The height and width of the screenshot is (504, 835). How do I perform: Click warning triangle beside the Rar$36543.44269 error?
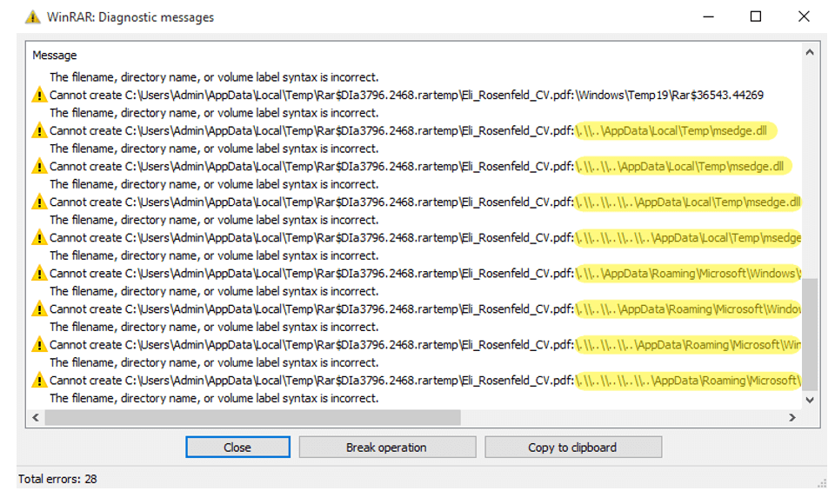click(x=40, y=94)
